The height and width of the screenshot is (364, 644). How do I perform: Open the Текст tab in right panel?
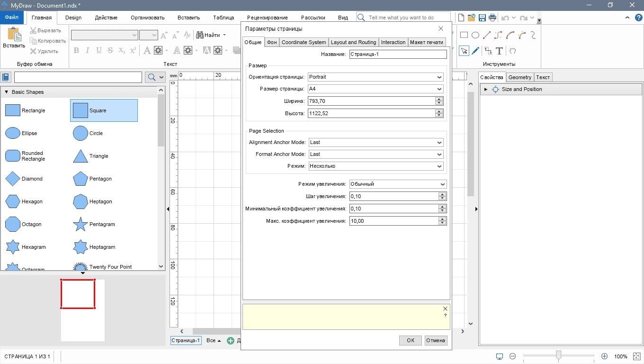(x=543, y=77)
